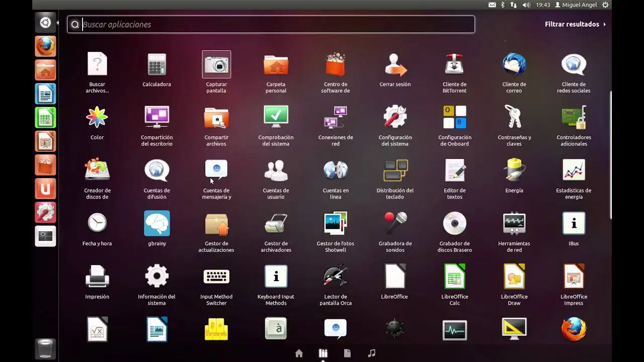Open Energía power settings

tap(514, 170)
